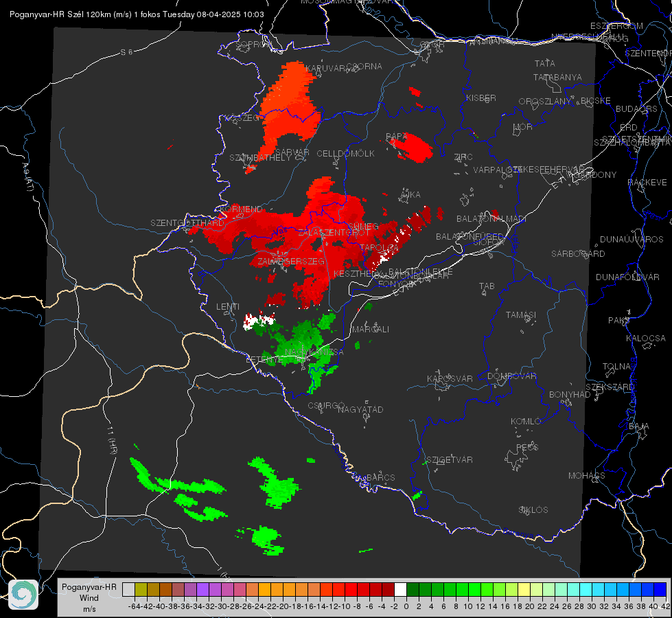The image size is (672, 618).
Task: Click the SIKLOS city label
Action: (x=533, y=510)
